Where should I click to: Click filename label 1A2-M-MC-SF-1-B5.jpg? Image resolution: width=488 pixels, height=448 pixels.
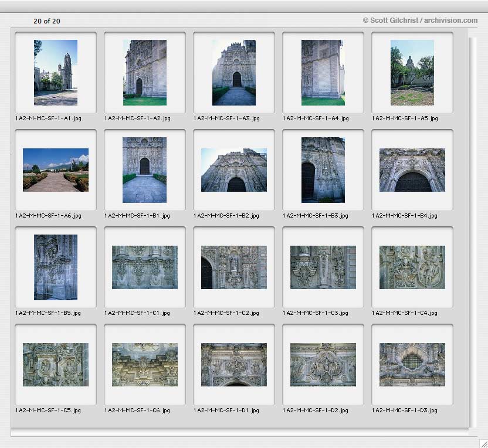(48, 313)
